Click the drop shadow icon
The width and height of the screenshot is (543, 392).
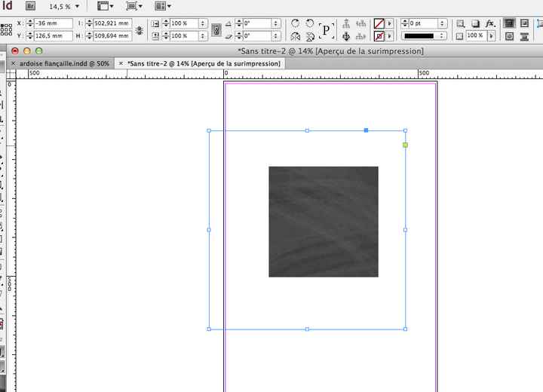click(x=475, y=23)
